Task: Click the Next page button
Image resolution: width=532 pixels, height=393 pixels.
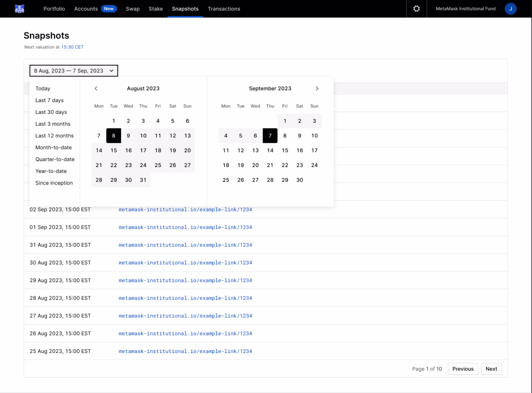Action: [491, 369]
